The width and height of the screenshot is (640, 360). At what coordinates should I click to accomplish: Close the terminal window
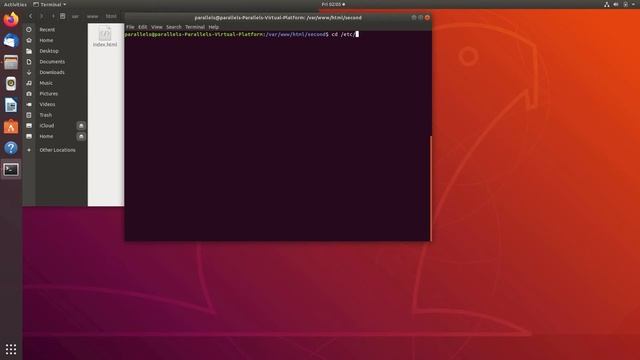point(427,18)
